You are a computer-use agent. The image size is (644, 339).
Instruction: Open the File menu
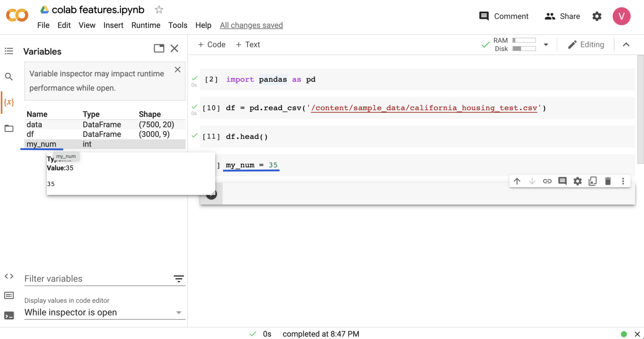(x=43, y=25)
